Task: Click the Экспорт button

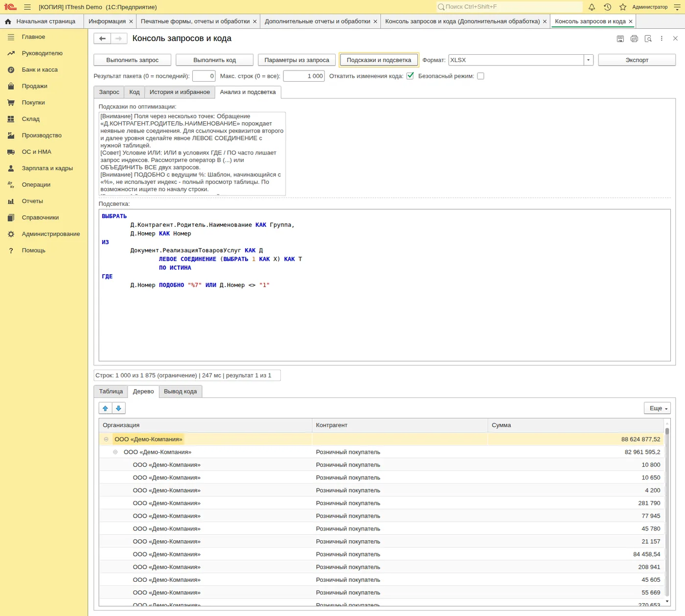Action: pyautogui.click(x=637, y=60)
